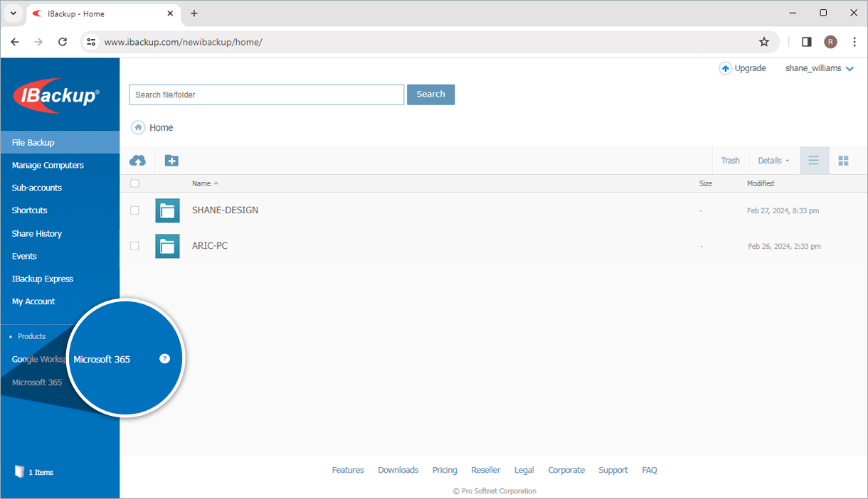Bookmark this page with star icon

coord(764,42)
